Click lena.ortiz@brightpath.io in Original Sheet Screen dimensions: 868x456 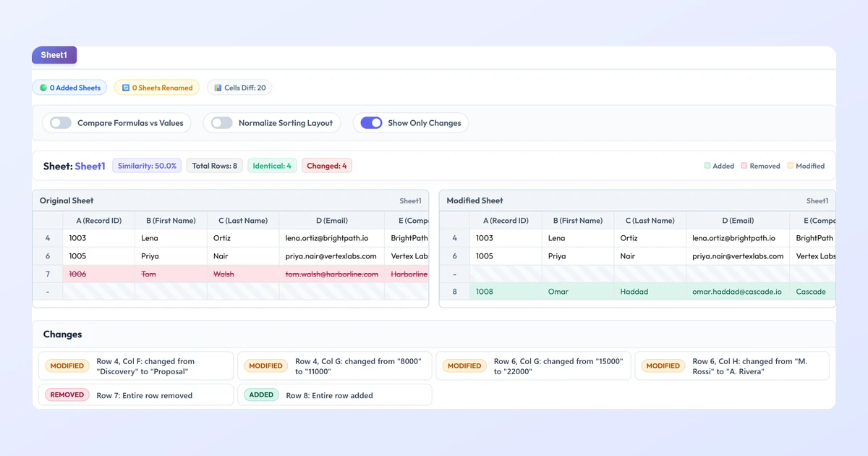tap(332, 238)
